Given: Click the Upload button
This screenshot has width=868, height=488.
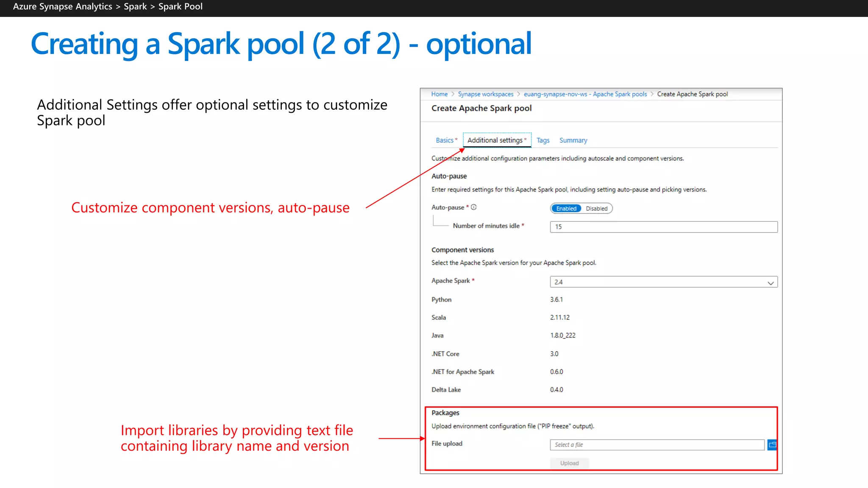Looking at the screenshot, I should (569, 463).
